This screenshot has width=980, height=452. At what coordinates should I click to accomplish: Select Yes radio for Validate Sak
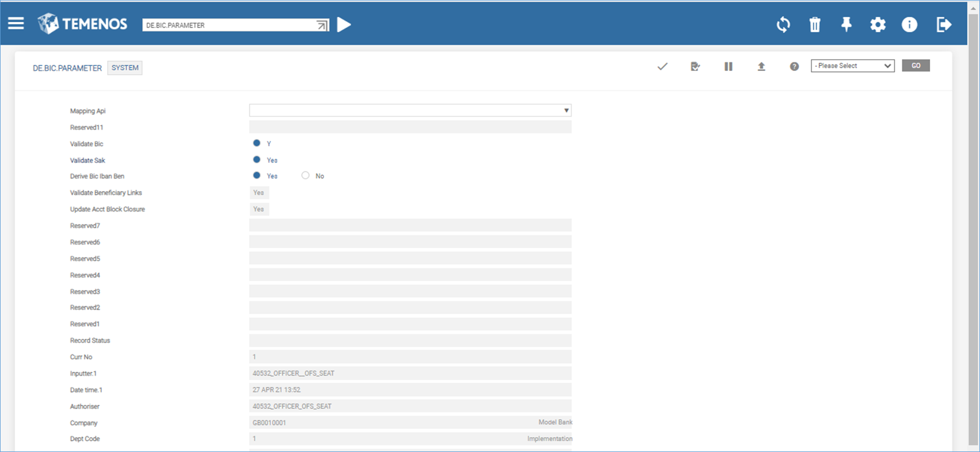(257, 160)
